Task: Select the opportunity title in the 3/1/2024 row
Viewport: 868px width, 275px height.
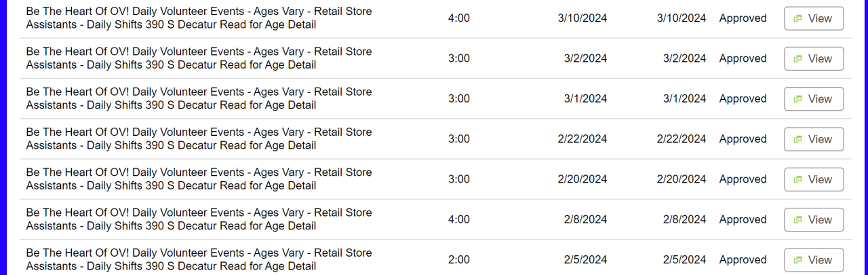Action: 199,98
